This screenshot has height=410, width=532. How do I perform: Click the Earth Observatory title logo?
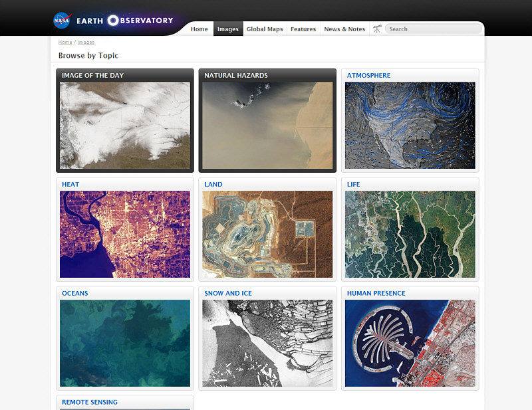(124, 21)
